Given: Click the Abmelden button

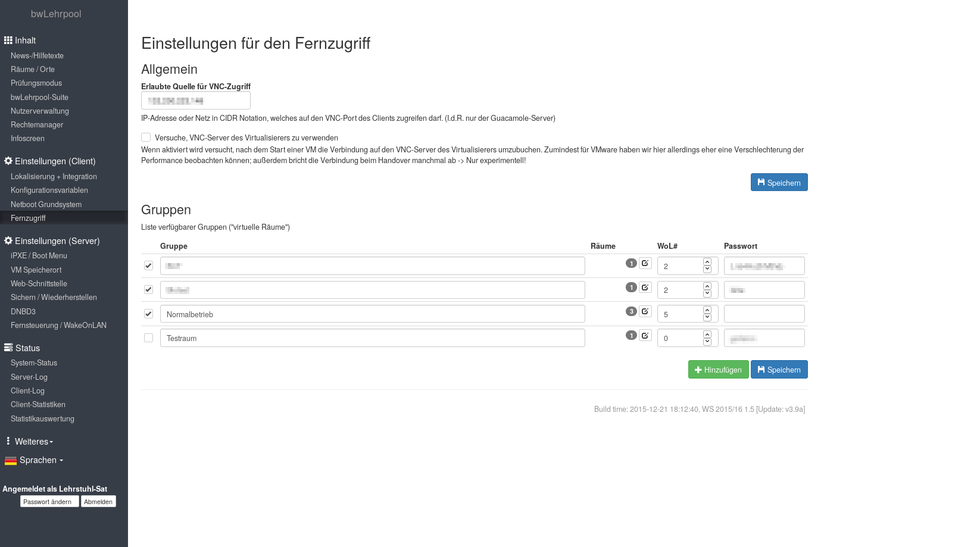Looking at the screenshot, I should tap(98, 502).
